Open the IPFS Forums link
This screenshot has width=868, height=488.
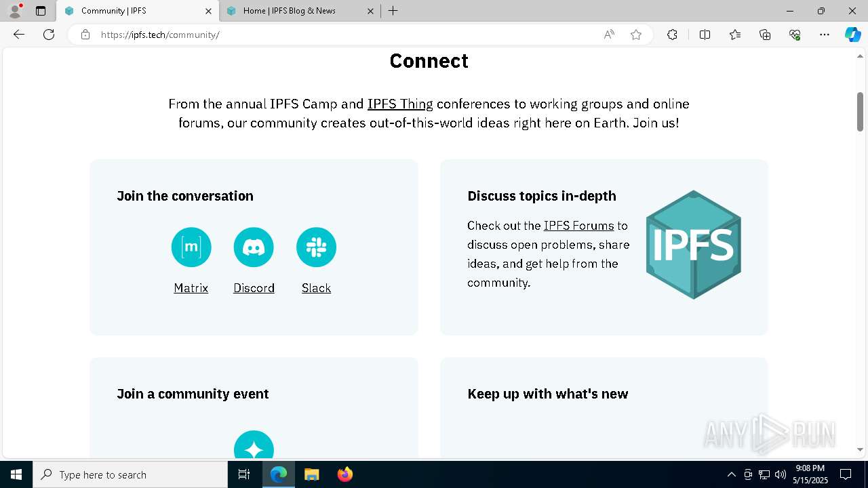[x=578, y=226]
